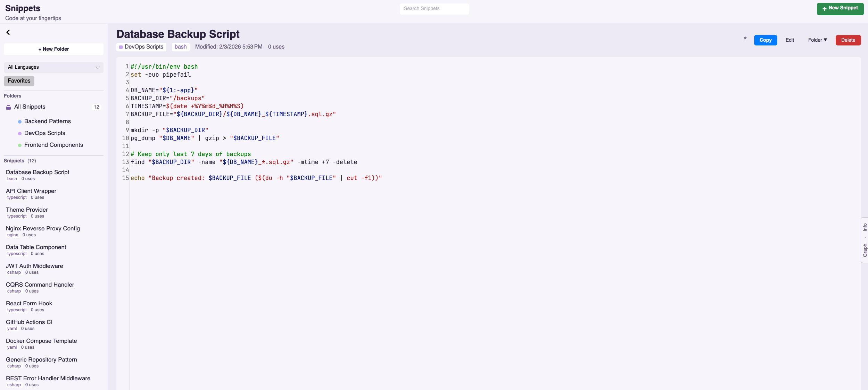Viewport: 868px width, 390px height.
Task: Star the Database Backup Script snippet
Action: (x=745, y=39)
